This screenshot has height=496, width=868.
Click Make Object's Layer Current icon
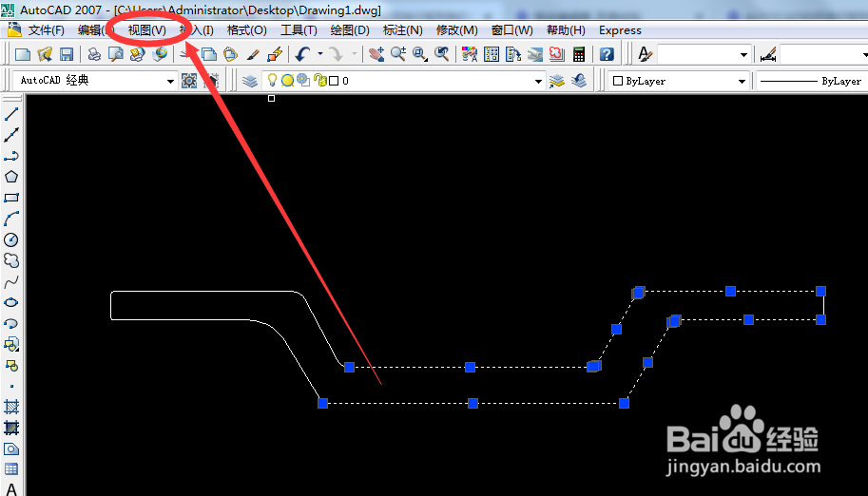[x=556, y=81]
